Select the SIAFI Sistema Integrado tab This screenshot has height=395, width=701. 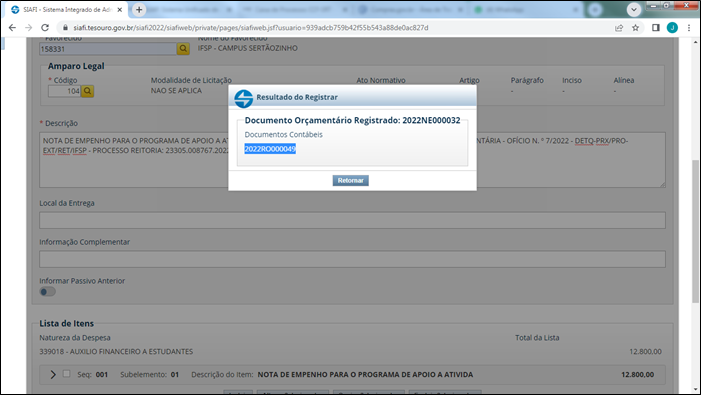[67, 9]
